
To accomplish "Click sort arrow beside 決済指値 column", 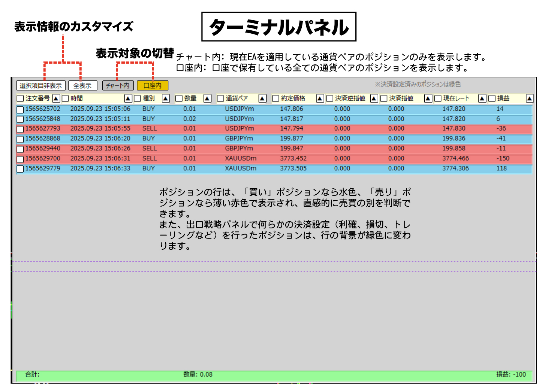I will (428, 98).
